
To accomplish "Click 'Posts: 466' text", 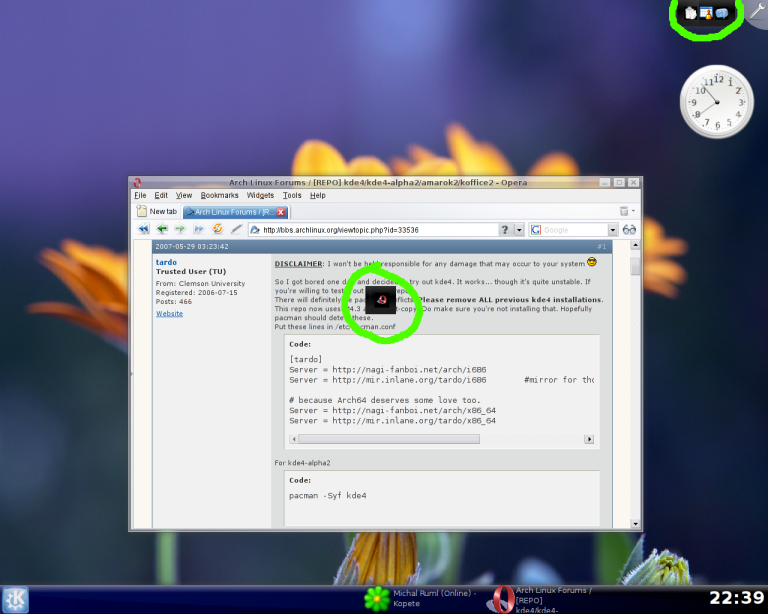I will coord(174,302).
